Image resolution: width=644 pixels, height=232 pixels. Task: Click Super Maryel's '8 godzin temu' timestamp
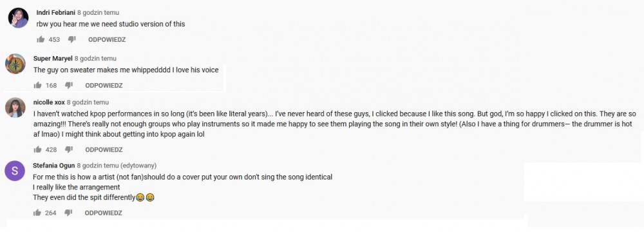pyautogui.click(x=95, y=59)
